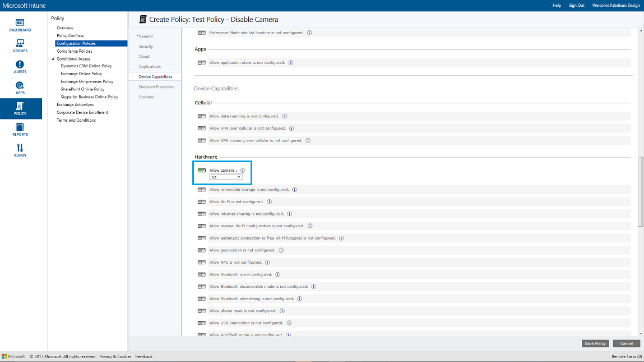The height and width of the screenshot is (362, 644).
Task: Go to the General policy section
Action: (x=145, y=36)
